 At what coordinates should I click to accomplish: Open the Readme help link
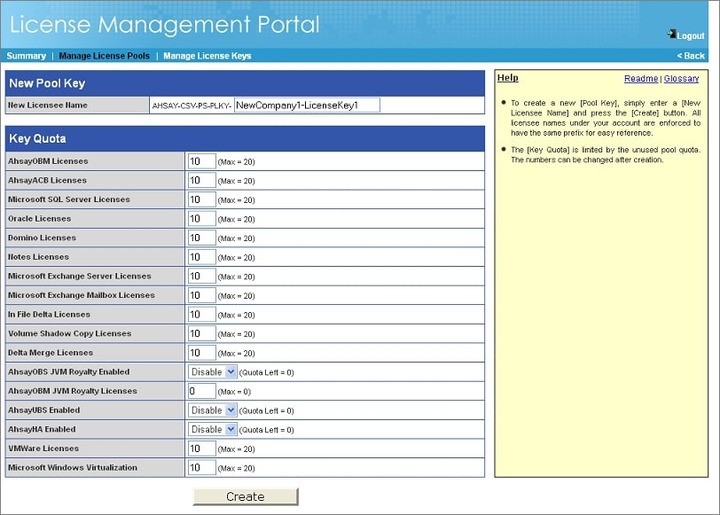[x=640, y=78]
